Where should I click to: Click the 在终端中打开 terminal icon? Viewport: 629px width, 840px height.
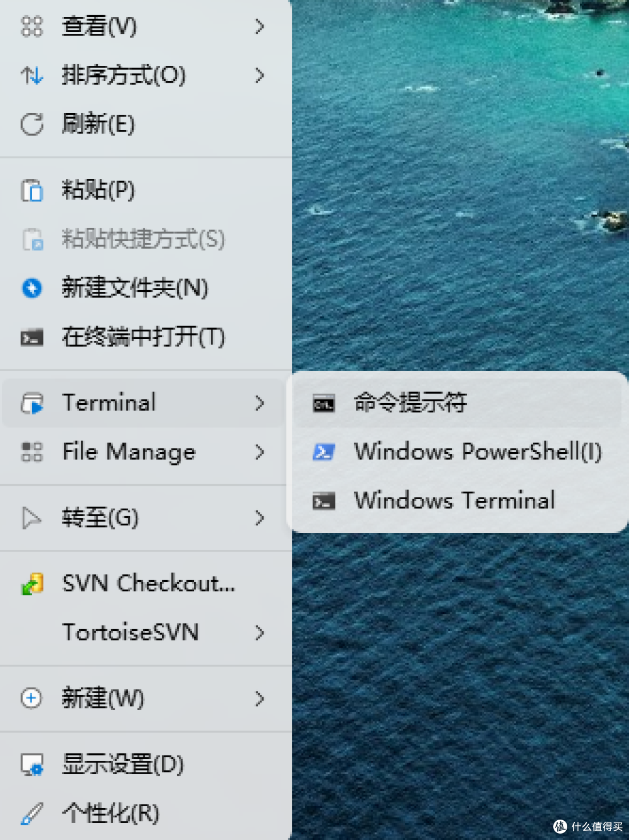32,337
